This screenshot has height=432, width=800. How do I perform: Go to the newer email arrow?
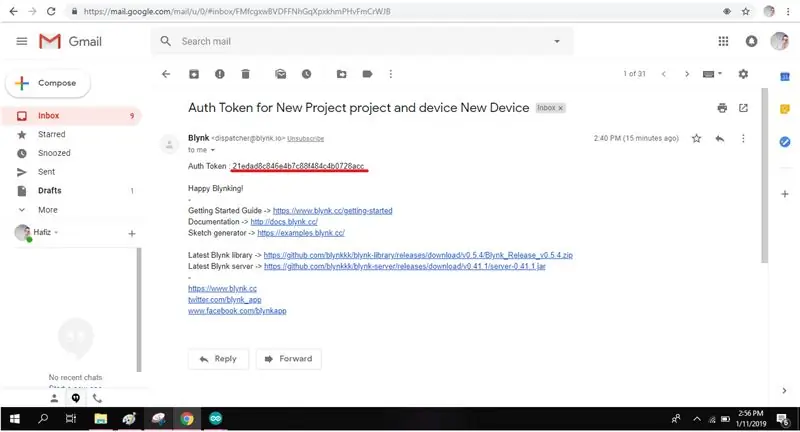point(664,74)
